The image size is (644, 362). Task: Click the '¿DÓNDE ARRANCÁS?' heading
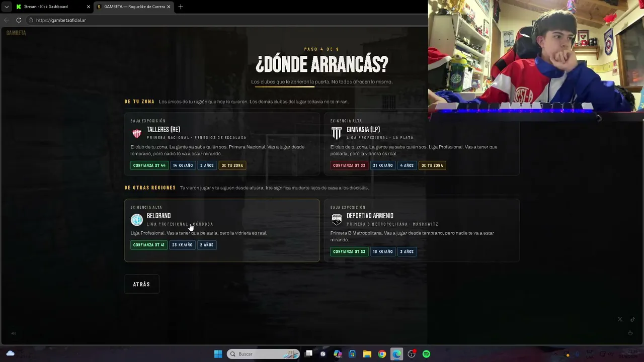point(322,64)
